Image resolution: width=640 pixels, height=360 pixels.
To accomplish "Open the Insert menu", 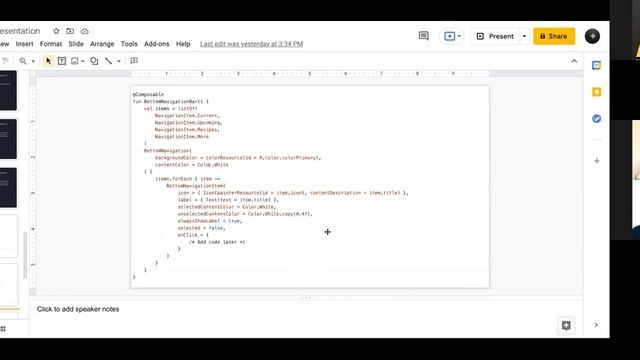I will (x=24, y=44).
